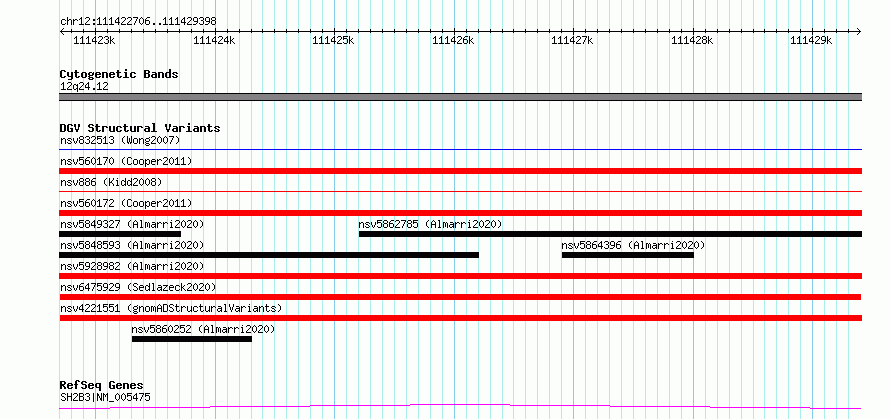Open the nsv560170 (Cooper2011) label
Viewport: 890px width, 419px height.
click(x=126, y=161)
